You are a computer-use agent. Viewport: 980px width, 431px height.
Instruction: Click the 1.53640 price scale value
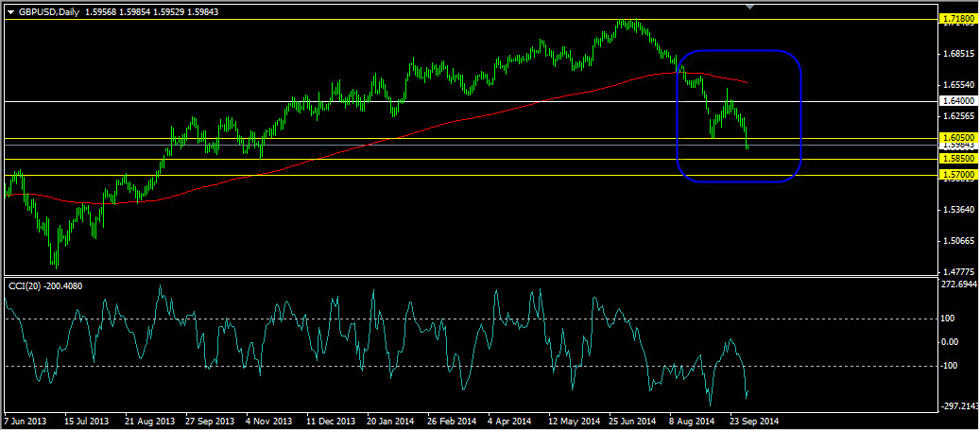tap(959, 209)
